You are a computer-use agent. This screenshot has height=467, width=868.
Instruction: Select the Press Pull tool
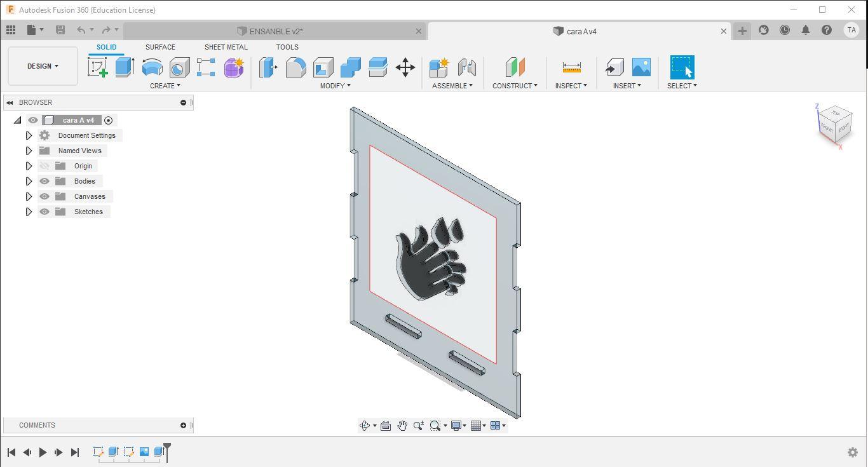click(x=268, y=67)
